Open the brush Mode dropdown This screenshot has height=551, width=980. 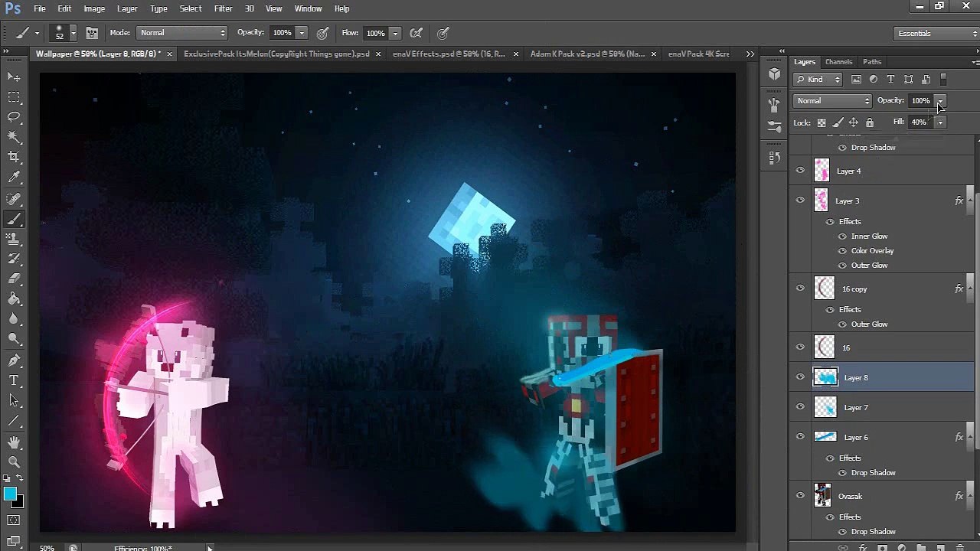[181, 33]
